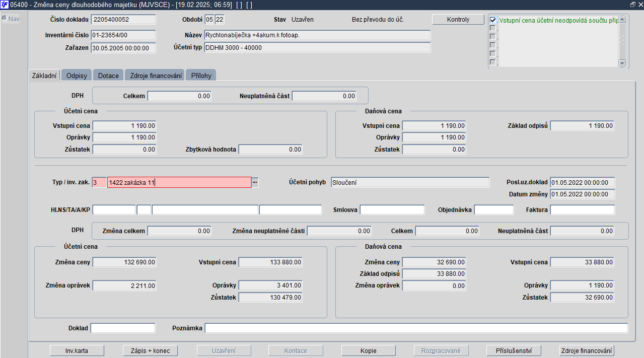Open the Dotace tab

pyautogui.click(x=108, y=76)
